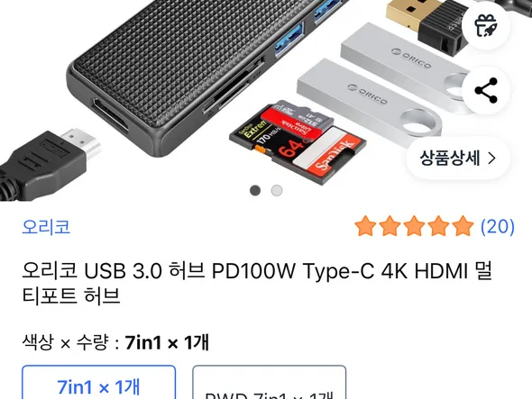Switch to the second image indicator dot
The image size is (532, 399).
[277, 191]
